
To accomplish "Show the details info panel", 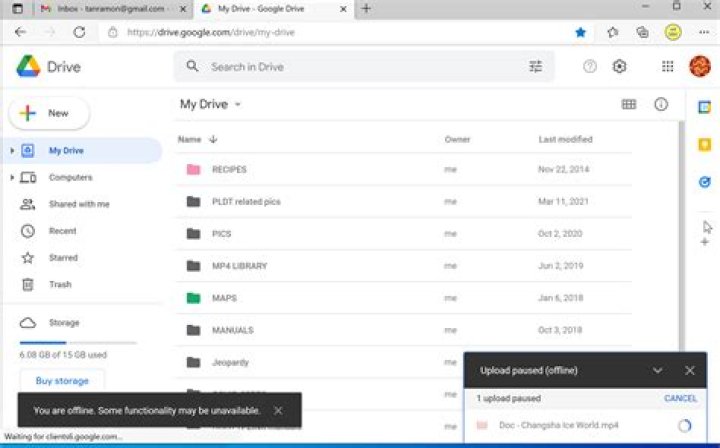I will tap(661, 104).
